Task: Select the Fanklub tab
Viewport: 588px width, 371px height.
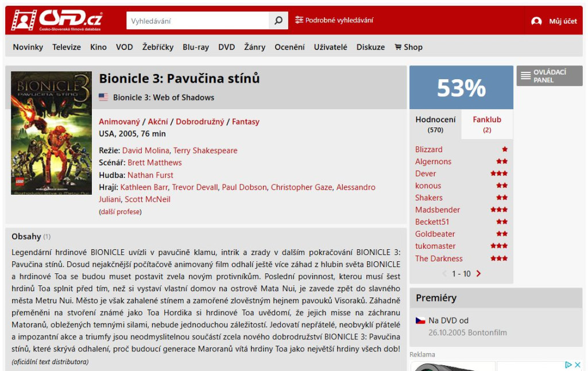Action: click(x=487, y=124)
